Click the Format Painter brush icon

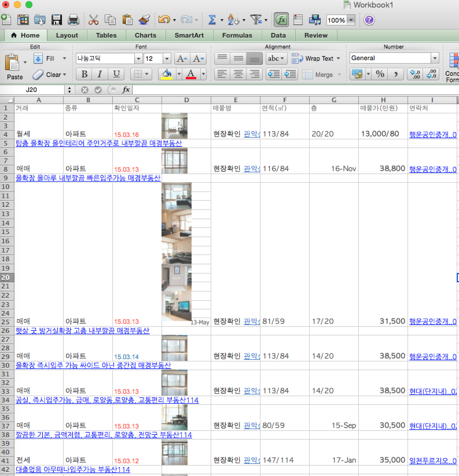coord(144,20)
